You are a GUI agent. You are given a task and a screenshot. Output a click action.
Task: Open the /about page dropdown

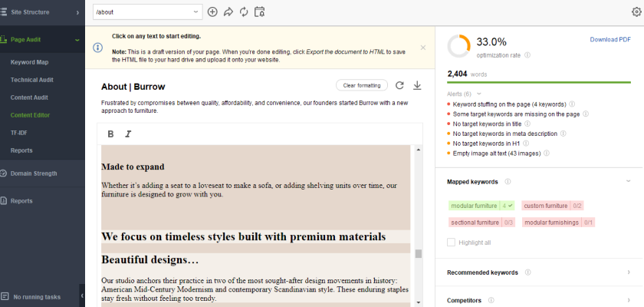(x=147, y=12)
